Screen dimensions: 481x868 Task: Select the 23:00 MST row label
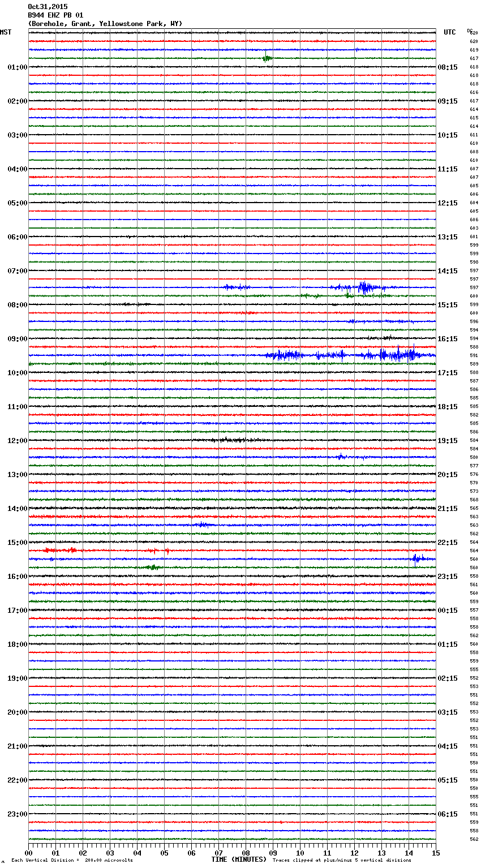(18, 814)
